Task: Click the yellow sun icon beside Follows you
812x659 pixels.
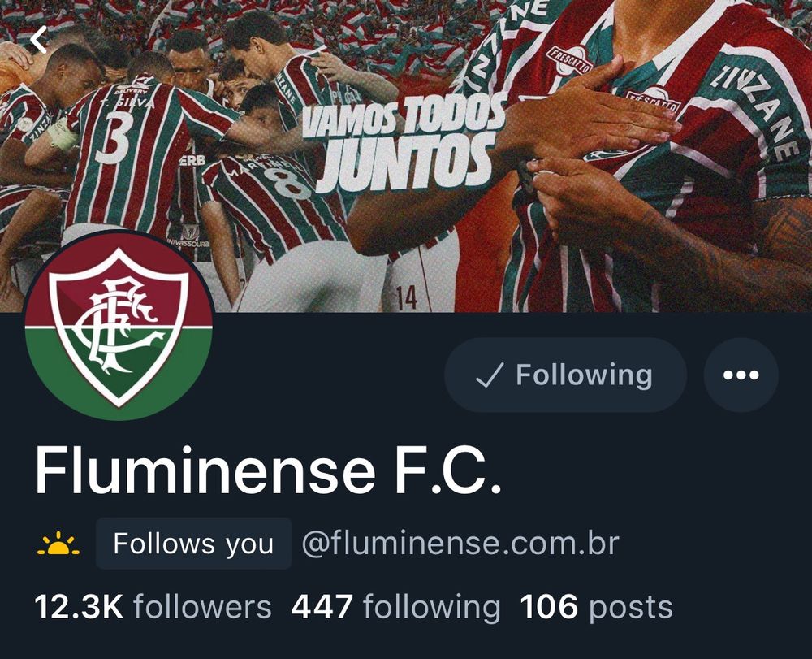Action: click(58, 544)
